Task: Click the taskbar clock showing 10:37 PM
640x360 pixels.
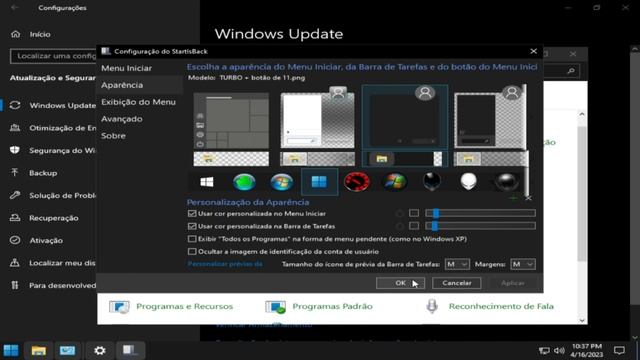Action: tap(587, 350)
